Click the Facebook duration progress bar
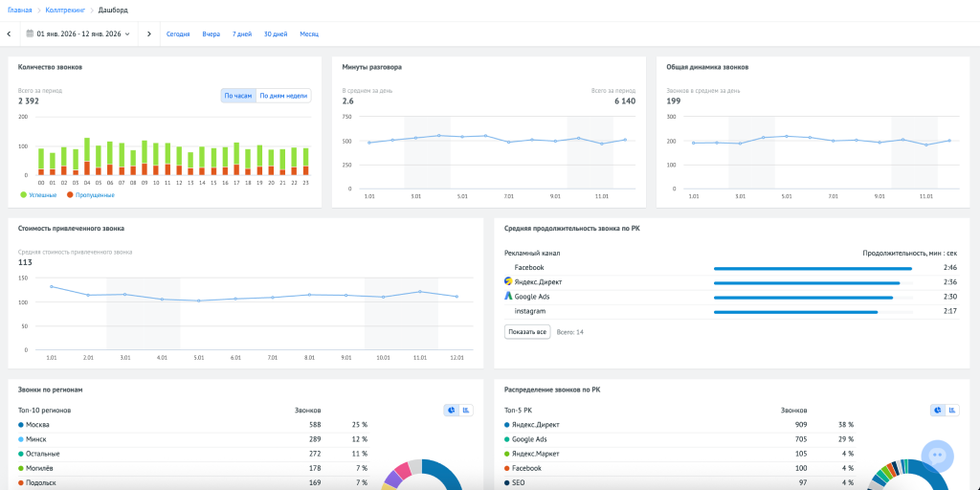 (x=813, y=268)
